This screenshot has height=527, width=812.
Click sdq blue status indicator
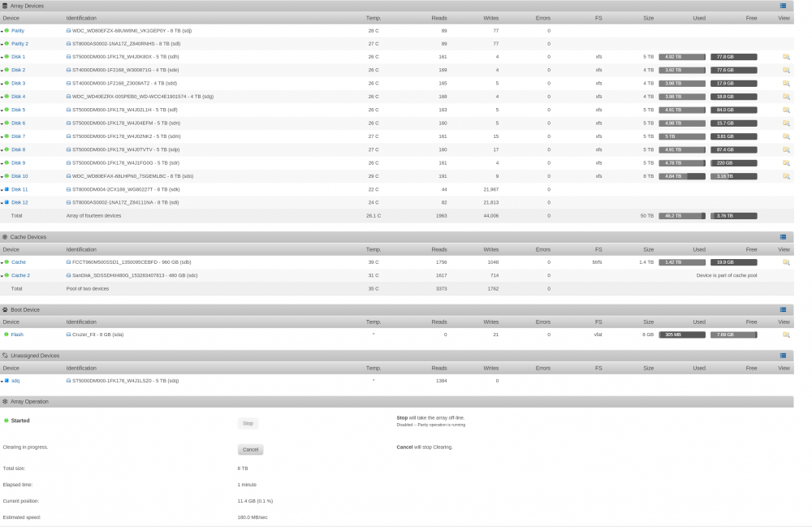6,381
